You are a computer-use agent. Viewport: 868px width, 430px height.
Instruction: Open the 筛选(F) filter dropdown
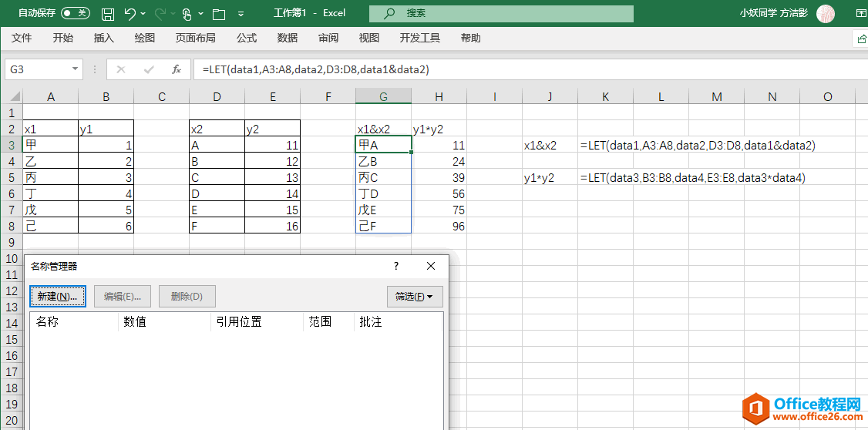(415, 297)
